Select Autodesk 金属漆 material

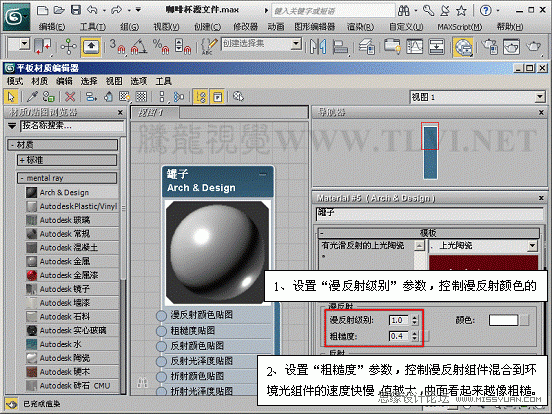tap(72, 275)
